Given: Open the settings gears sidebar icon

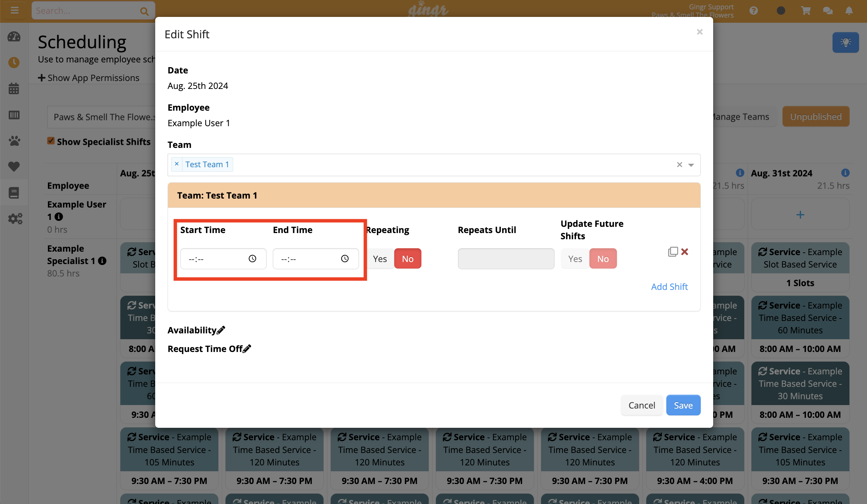Looking at the screenshot, I should 15,218.
